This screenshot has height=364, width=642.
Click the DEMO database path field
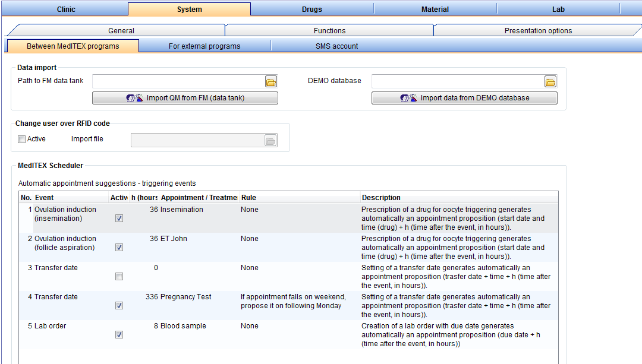[x=458, y=82]
